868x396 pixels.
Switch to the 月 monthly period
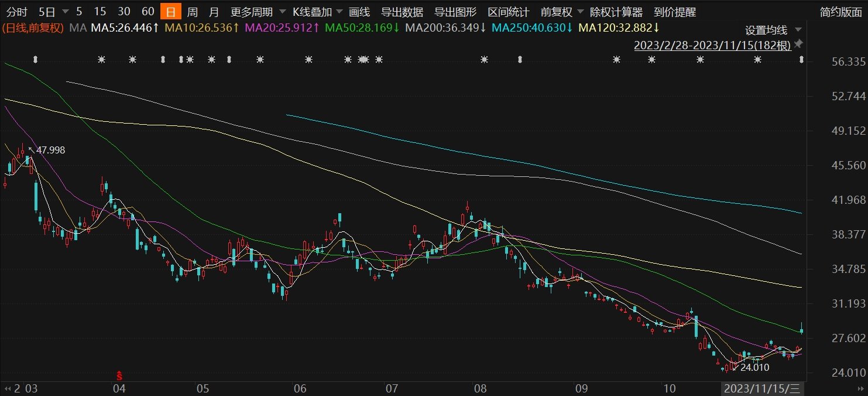[214, 12]
